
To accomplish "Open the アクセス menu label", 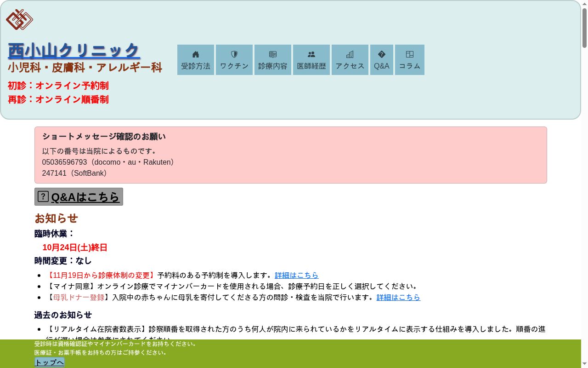I will 350,66.
